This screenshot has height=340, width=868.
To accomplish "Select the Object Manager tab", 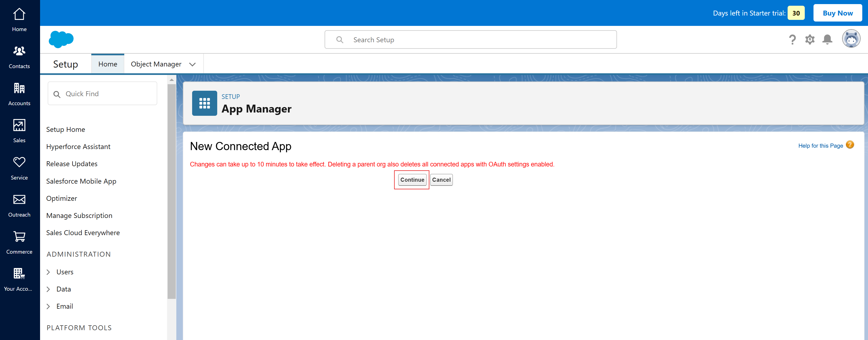I will point(156,64).
